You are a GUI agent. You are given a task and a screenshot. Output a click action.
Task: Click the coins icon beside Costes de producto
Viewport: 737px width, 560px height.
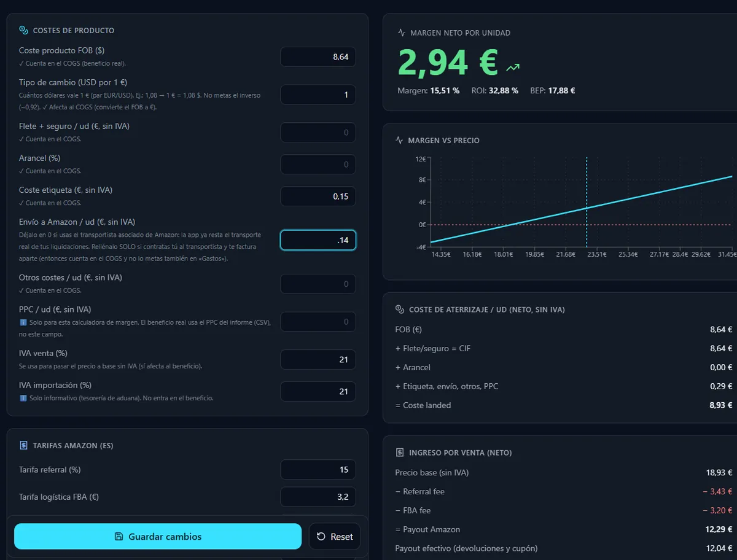click(x=23, y=30)
